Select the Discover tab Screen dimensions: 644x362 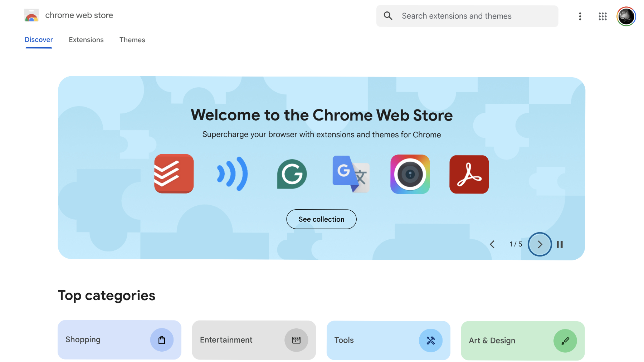pyautogui.click(x=39, y=40)
